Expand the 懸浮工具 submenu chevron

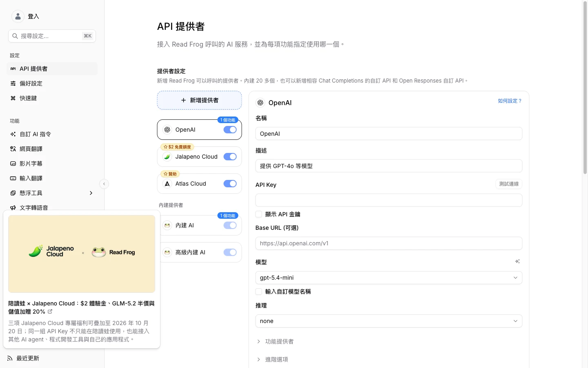[x=91, y=193]
